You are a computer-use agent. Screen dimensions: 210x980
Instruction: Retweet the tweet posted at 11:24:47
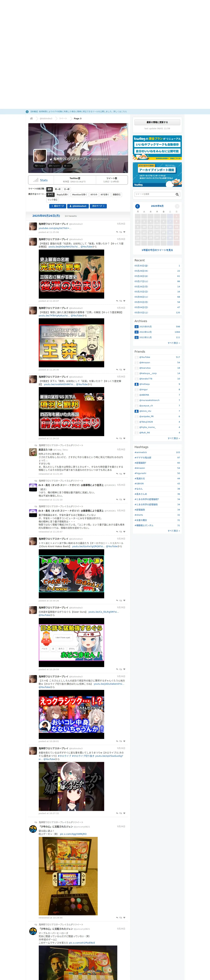121,301
